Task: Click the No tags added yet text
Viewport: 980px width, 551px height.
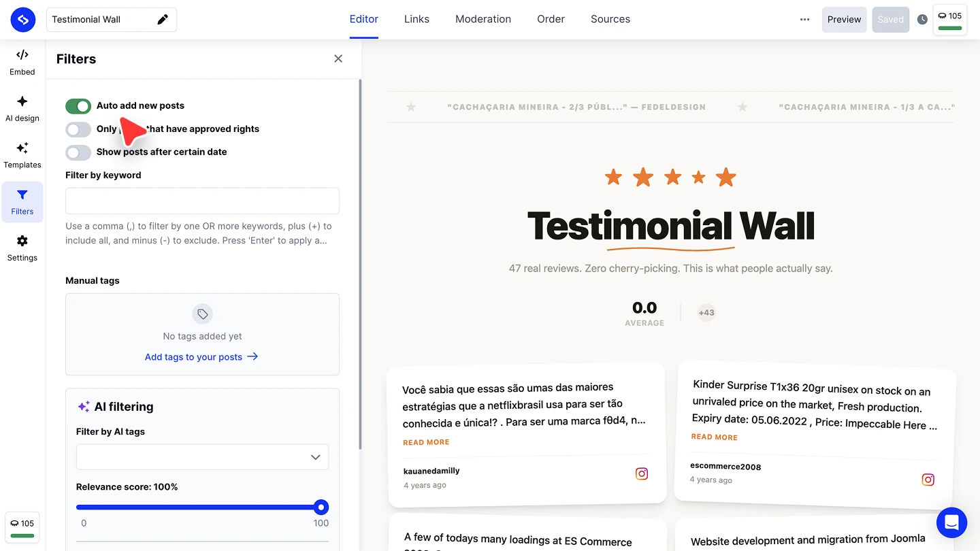Action: click(x=203, y=336)
